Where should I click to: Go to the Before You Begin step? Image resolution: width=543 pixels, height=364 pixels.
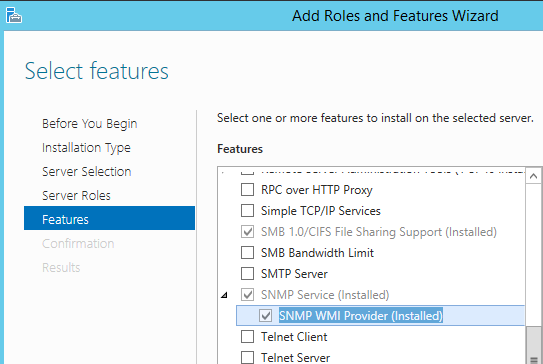pyautogui.click(x=90, y=124)
